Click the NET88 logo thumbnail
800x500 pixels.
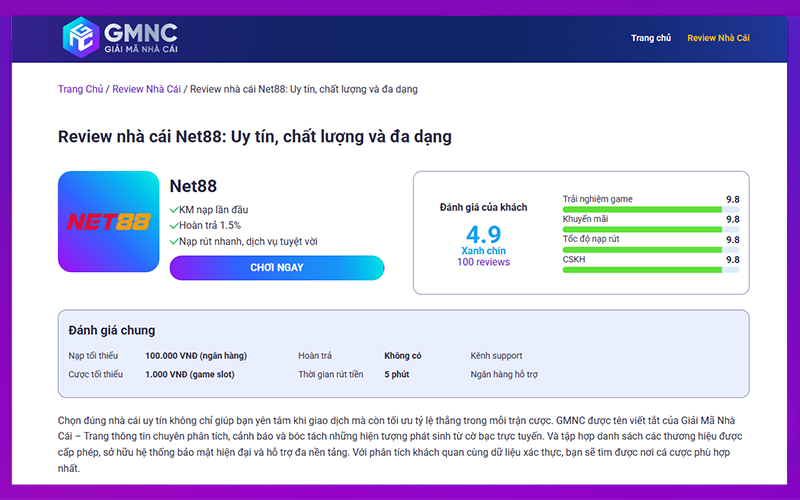point(109,221)
